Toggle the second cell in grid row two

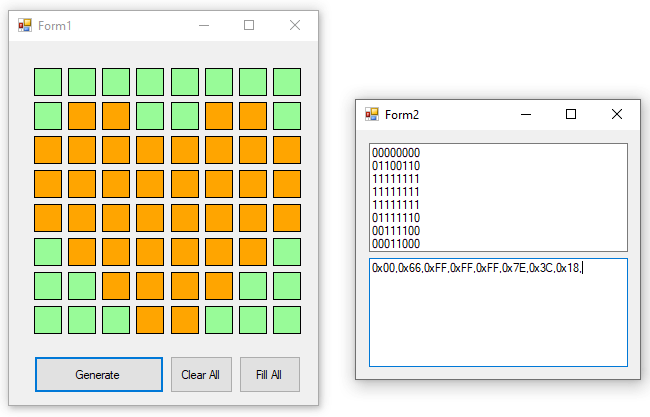click(82, 116)
